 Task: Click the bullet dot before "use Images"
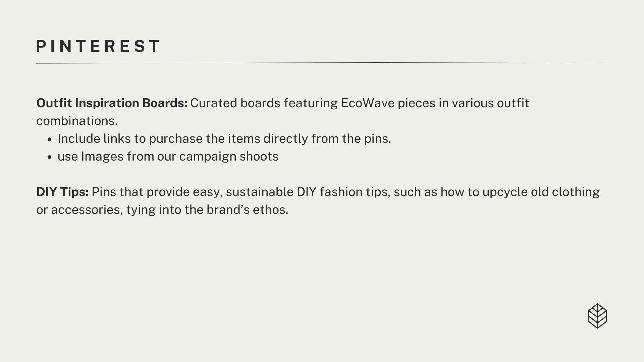point(50,157)
